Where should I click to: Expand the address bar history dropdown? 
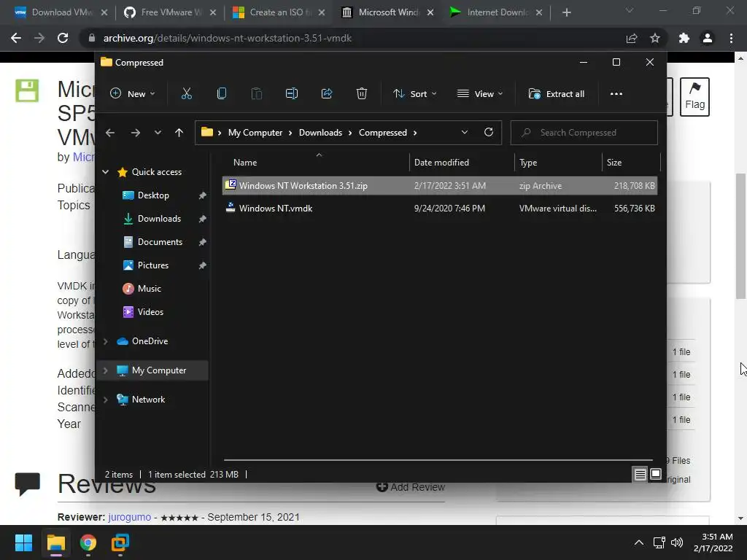coord(465,133)
